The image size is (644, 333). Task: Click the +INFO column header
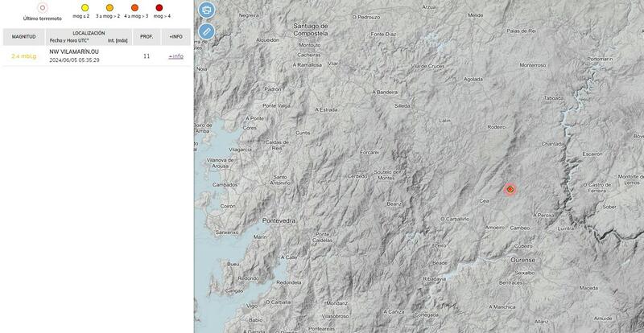175,36
